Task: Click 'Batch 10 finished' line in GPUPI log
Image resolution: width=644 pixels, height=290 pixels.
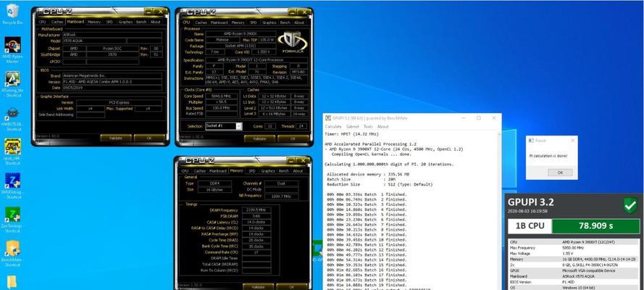Action: coord(367,239)
